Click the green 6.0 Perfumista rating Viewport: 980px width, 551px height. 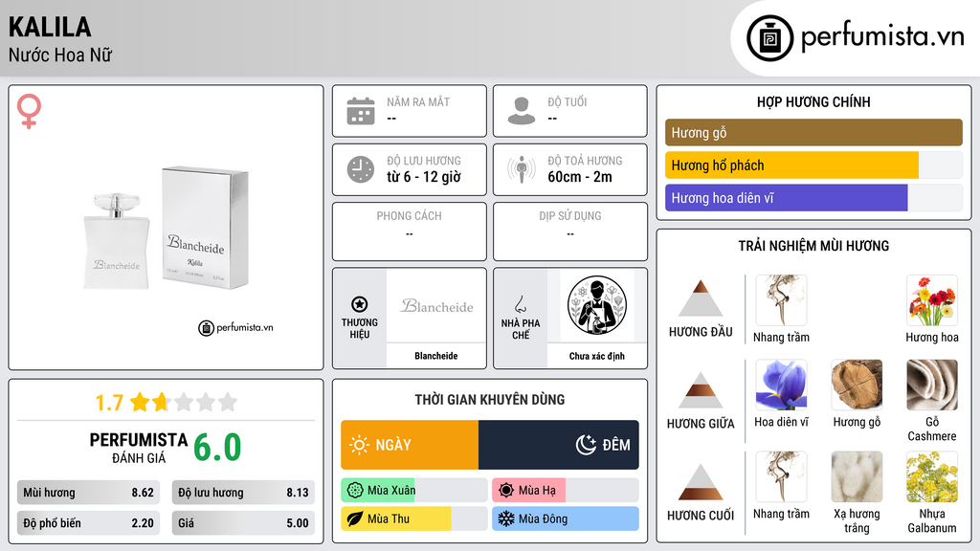217,448
